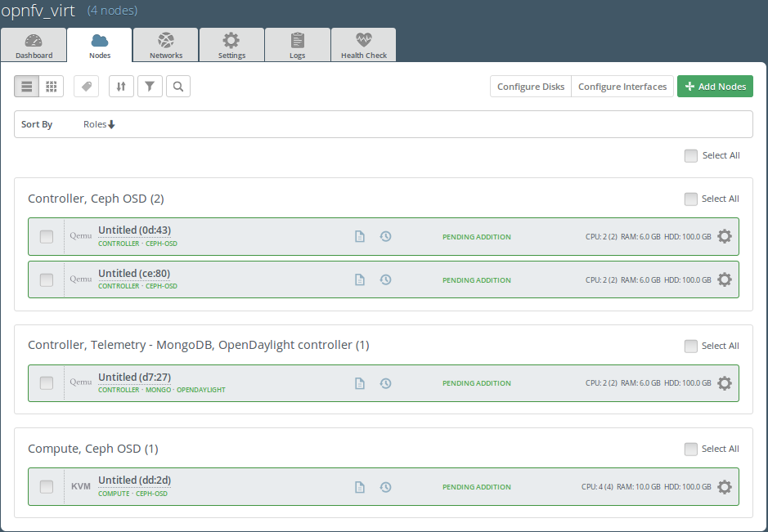Open the filter nodes funnel button
This screenshot has width=768, height=532.
coord(150,87)
